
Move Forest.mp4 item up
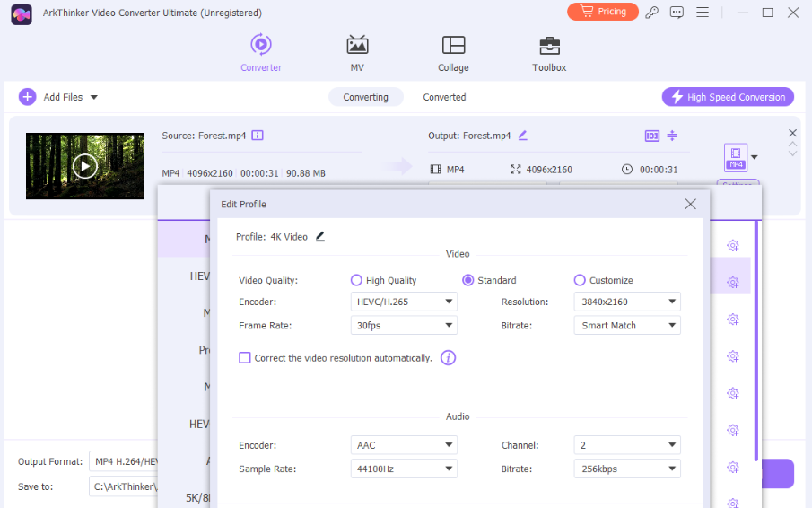click(792, 144)
